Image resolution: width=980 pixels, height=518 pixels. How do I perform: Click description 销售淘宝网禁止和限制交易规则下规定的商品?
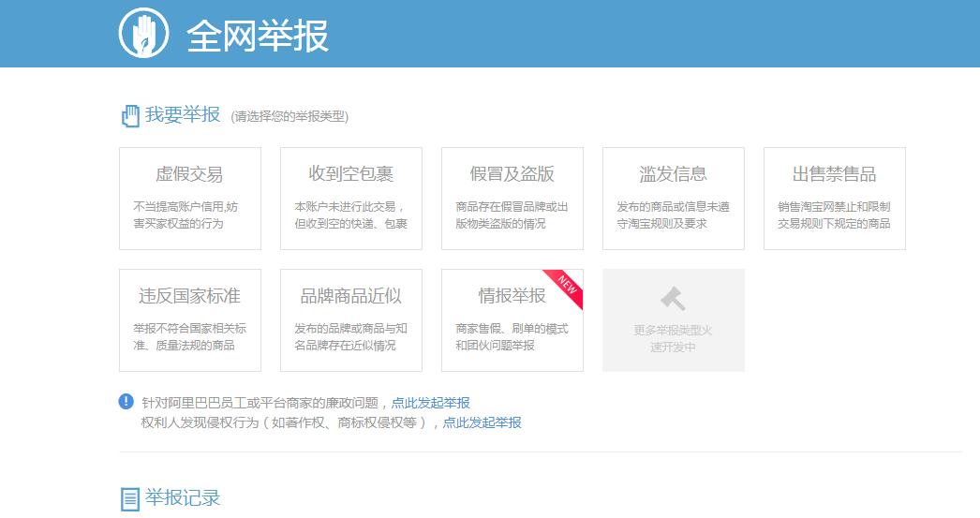[835, 215]
